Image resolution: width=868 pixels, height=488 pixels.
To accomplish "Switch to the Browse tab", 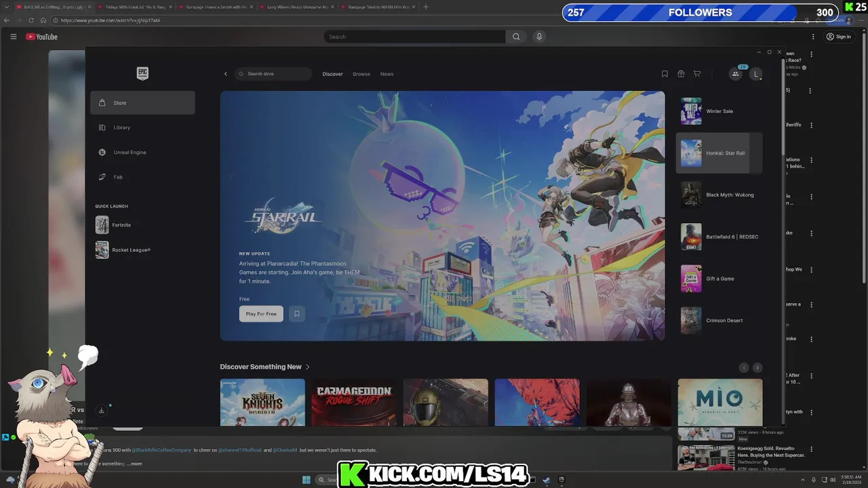I will 361,74.
